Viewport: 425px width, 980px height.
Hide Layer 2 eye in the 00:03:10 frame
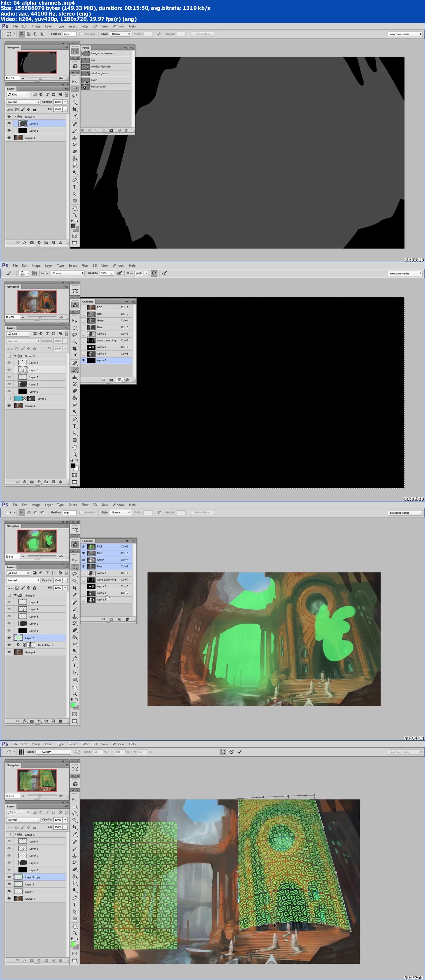(x=9, y=123)
